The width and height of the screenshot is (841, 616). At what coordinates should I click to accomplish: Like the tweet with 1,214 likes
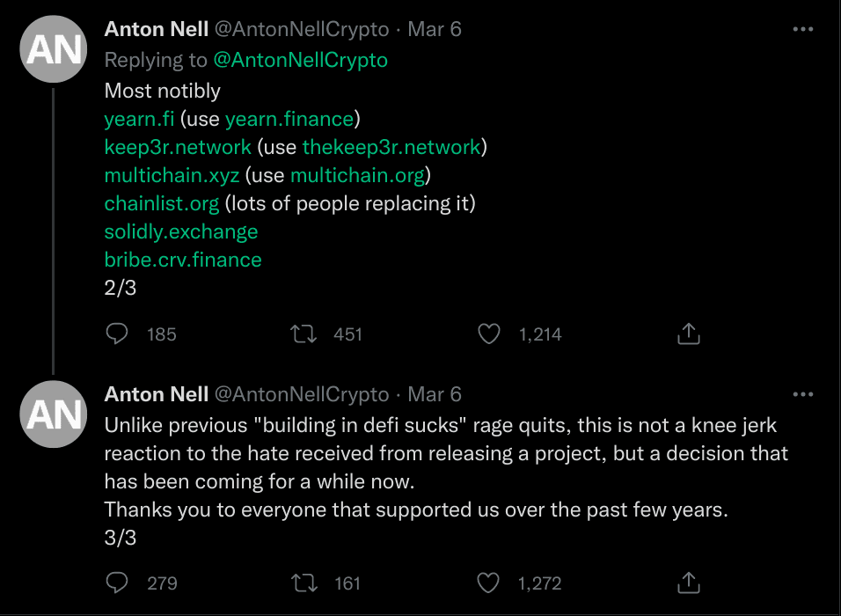pos(489,334)
